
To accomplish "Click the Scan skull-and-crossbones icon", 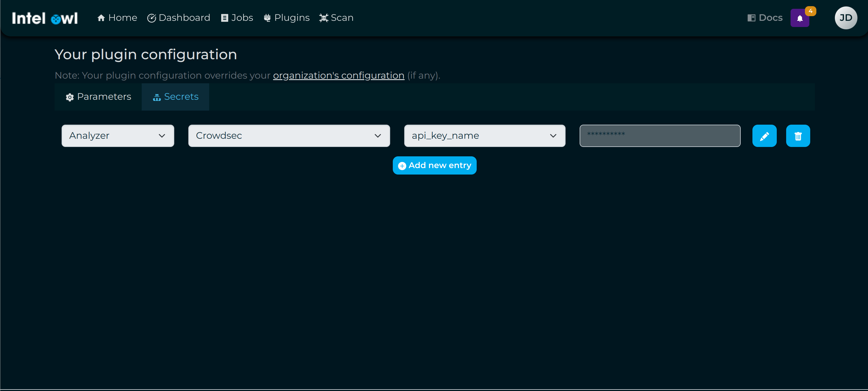I will click(x=324, y=18).
